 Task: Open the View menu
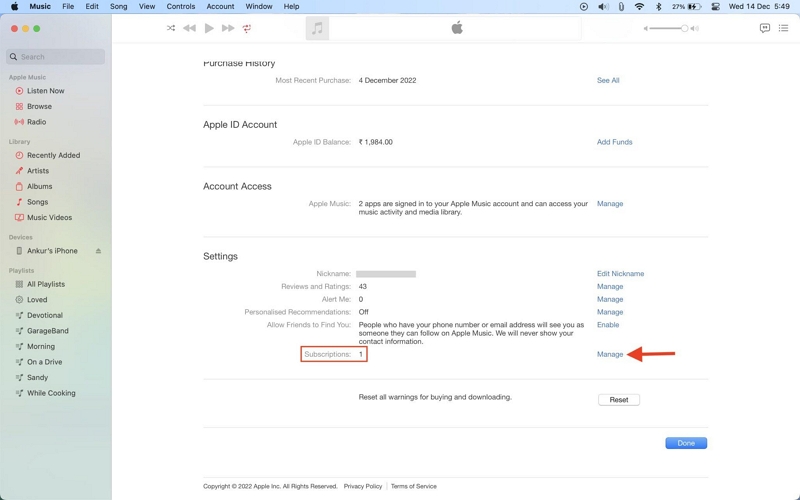147,7
